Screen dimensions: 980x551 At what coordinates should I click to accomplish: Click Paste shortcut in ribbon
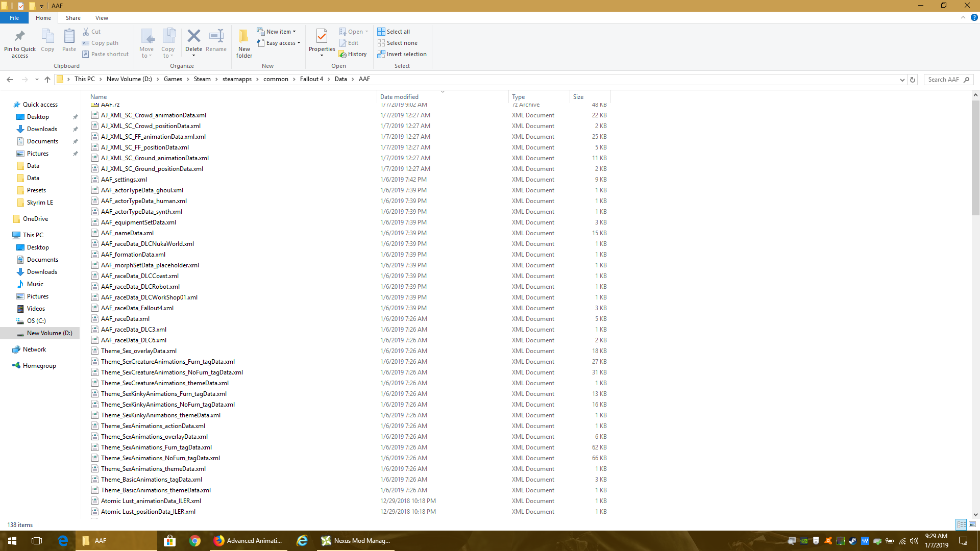coord(106,54)
